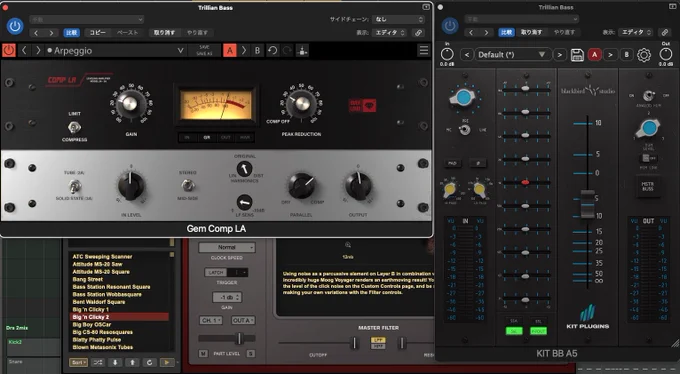Open サイドチェーン dropdown
The image size is (680, 374).
click(399, 20)
